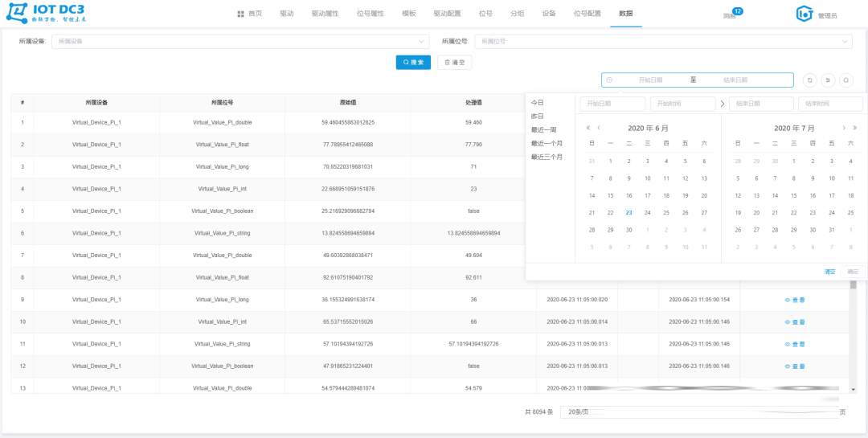Open the 首页 menu item
This screenshot has height=438, width=868.
(x=250, y=14)
